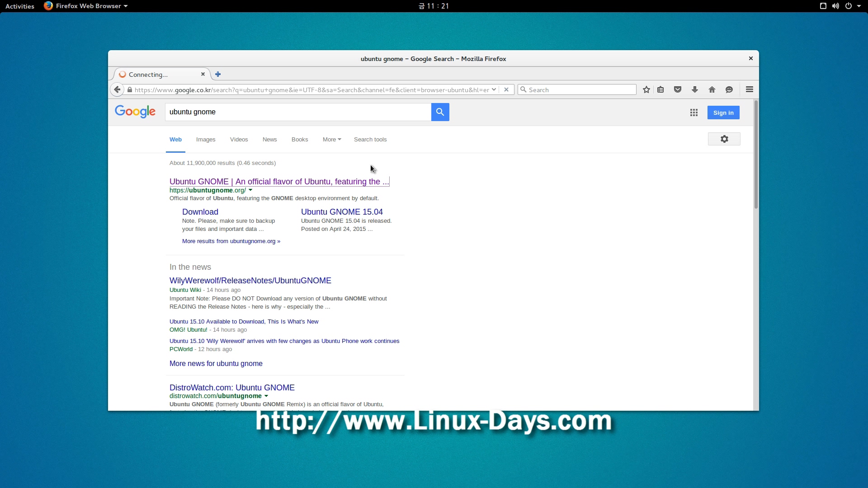Click the Firefox back arrow button
This screenshot has height=488, width=868.
pyautogui.click(x=117, y=89)
